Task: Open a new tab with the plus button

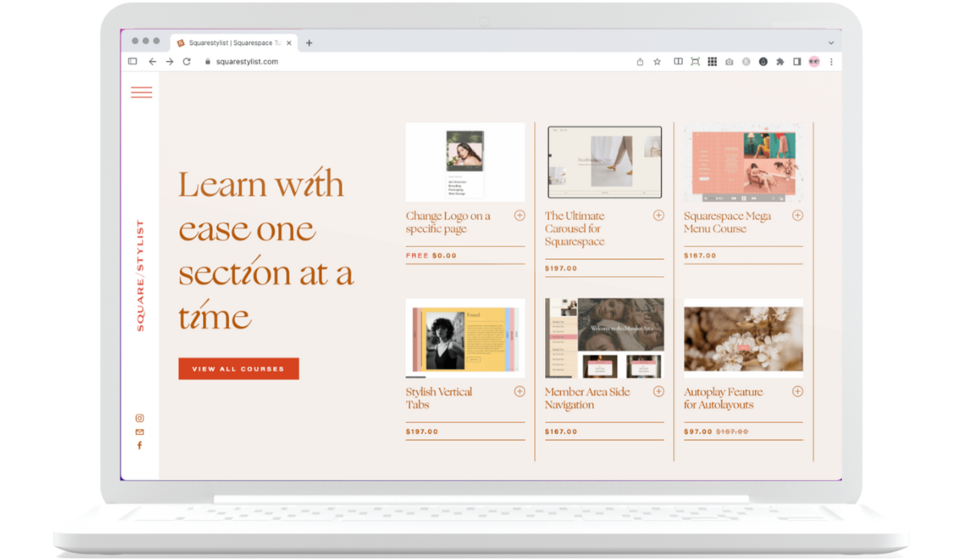Action: coord(309,43)
